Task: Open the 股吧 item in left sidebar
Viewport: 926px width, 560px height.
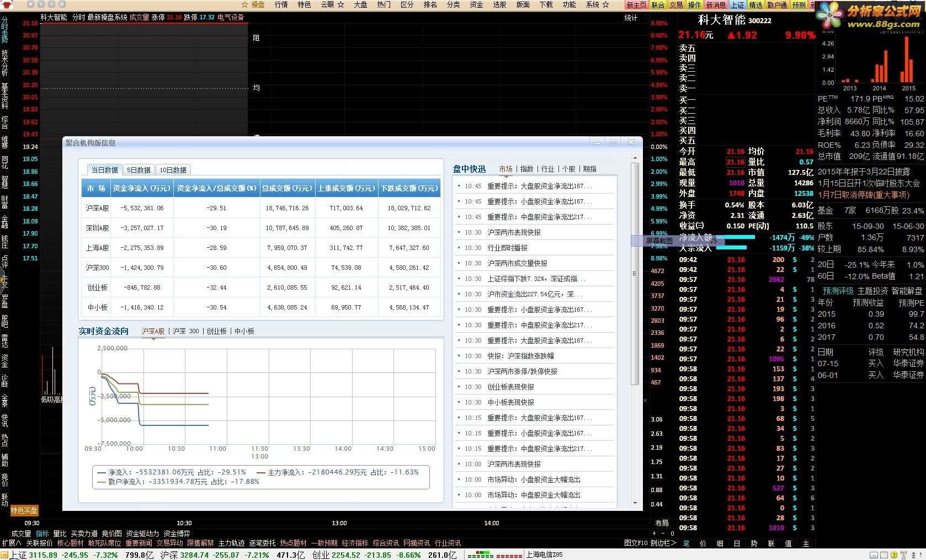Action: coord(4,321)
